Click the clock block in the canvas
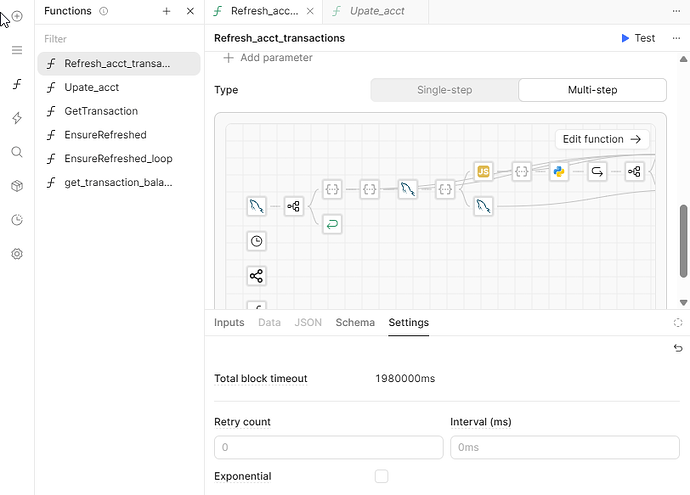The height and width of the screenshot is (495, 690). (x=257, y=241)
